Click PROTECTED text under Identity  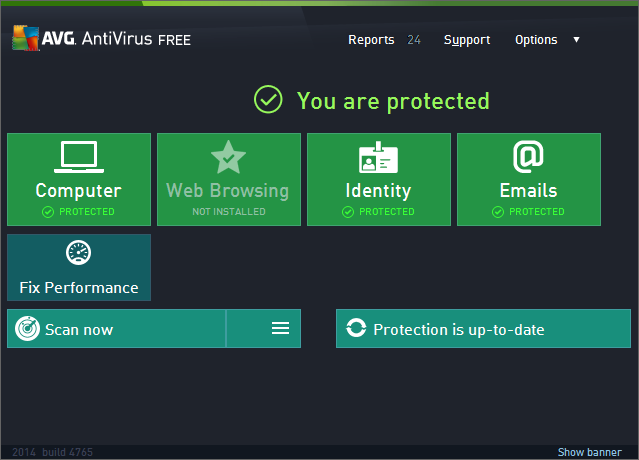tap(387, 212)
